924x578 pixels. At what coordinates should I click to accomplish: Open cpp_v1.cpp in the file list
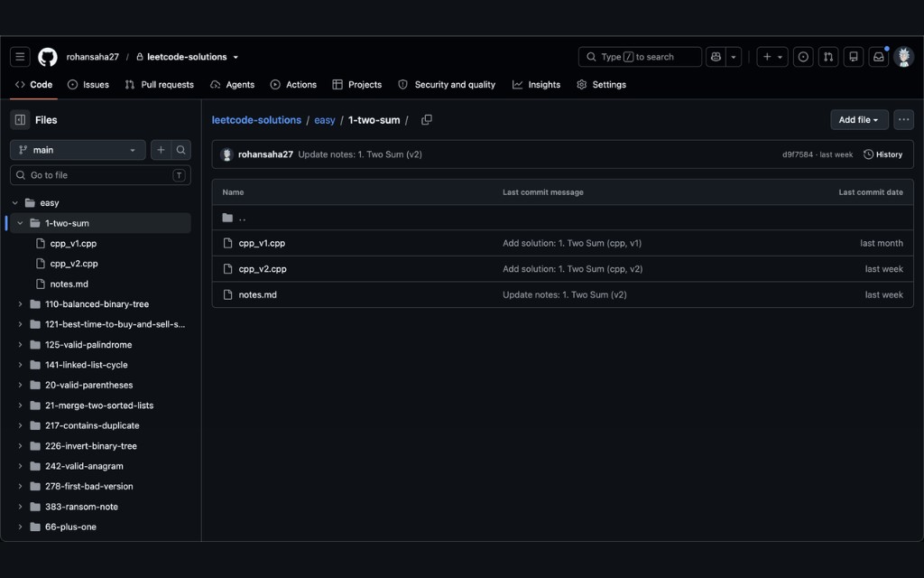[262, 243]
